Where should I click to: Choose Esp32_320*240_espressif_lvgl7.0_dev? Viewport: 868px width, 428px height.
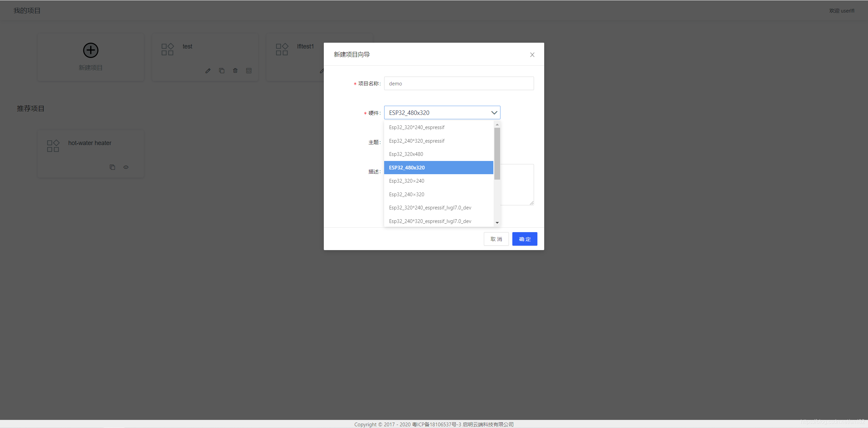click(438, 208)
